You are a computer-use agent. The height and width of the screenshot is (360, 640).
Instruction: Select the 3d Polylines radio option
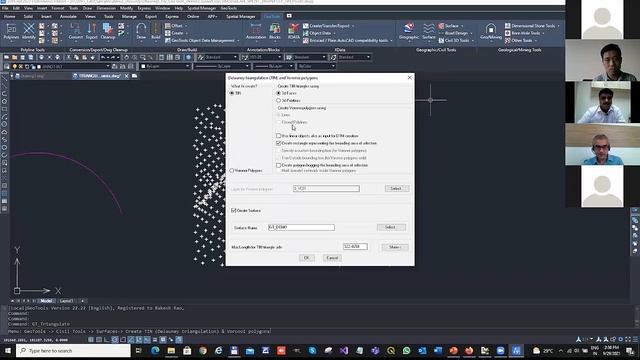click(x=279, y=100)
